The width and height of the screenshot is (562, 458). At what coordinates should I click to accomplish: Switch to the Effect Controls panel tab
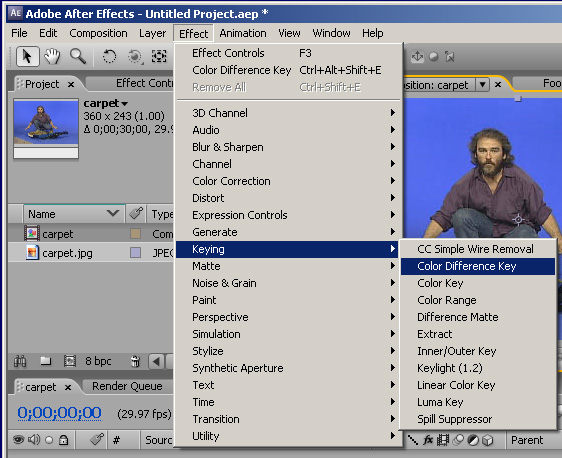(x=144, y=83)
